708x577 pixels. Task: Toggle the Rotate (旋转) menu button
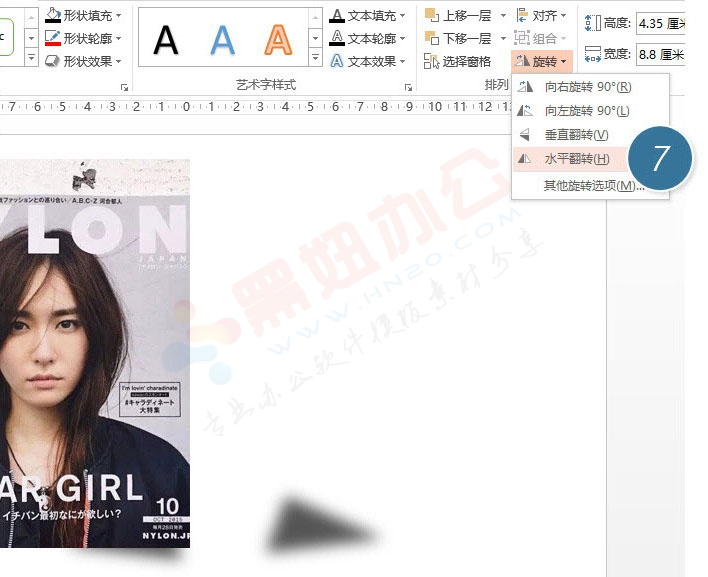[542, 61]
